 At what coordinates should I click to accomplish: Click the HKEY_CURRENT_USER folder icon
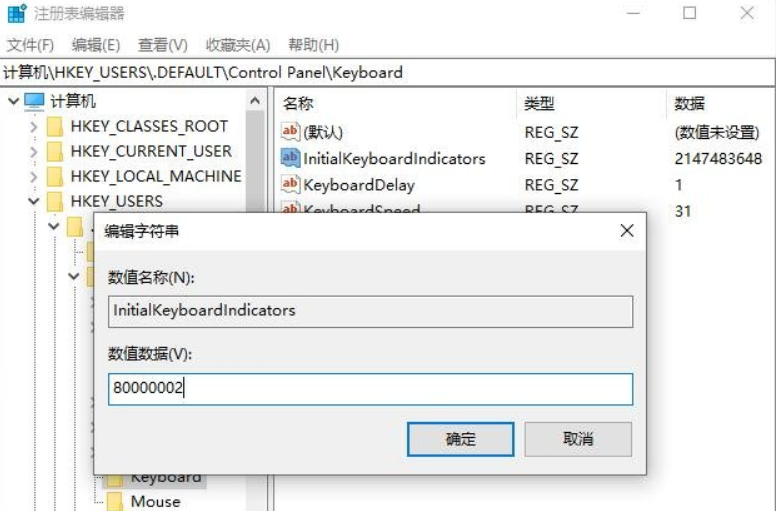pyautogui.click(x=54, y=151)
